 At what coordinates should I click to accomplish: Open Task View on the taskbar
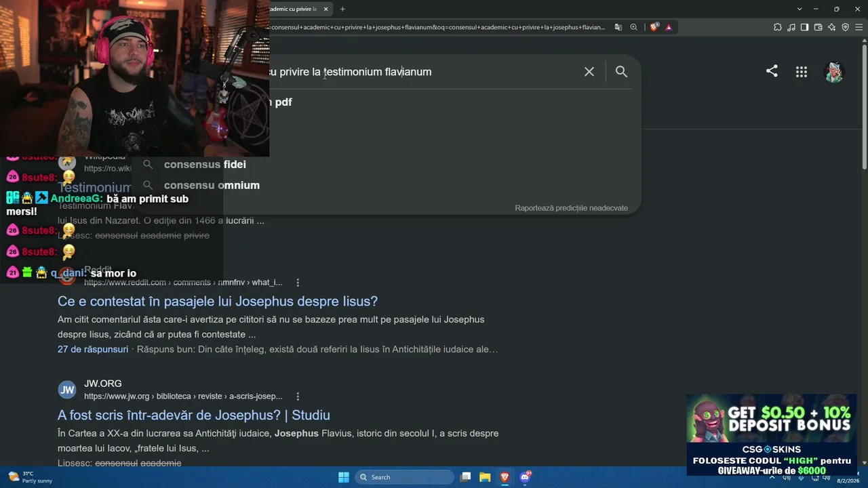tap(465, 477)
